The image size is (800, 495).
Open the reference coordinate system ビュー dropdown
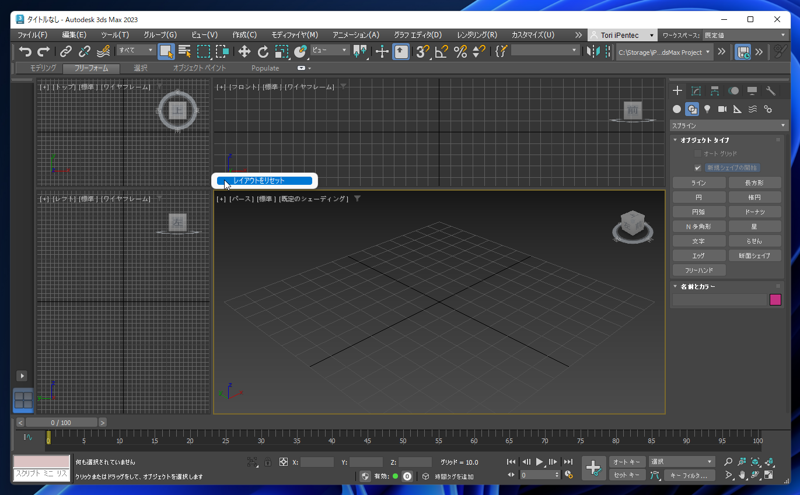pyautogui.click(x=330, y=50)
